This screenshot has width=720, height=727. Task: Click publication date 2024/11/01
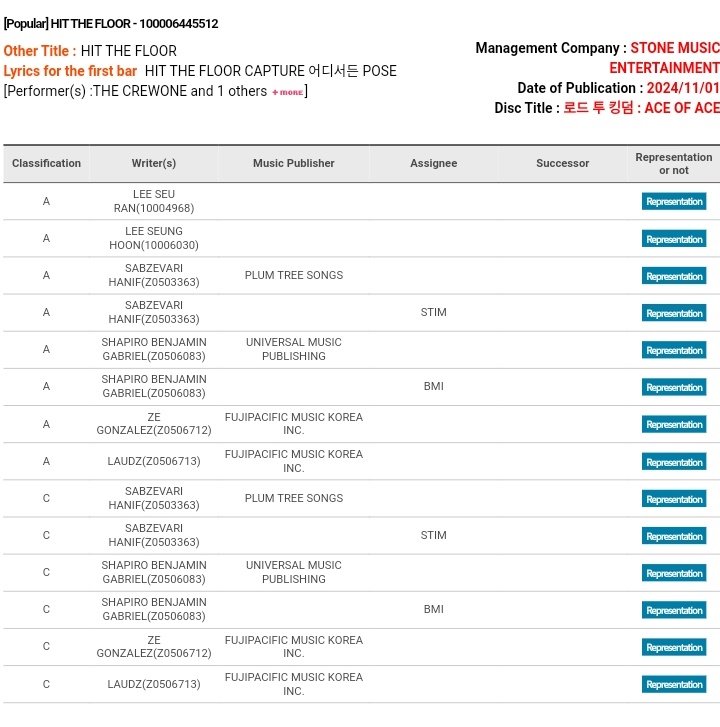pyautogui.click(x=683, y=88)
